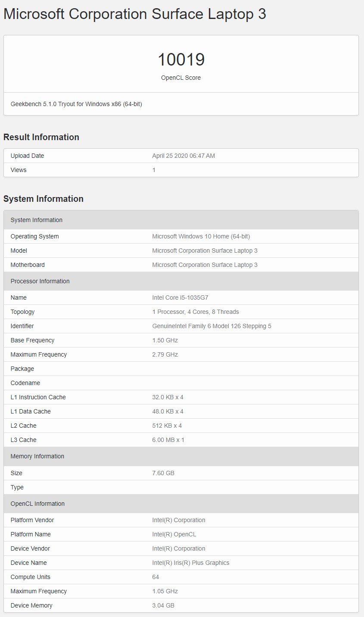Click the processor "Name" row label

[x=19, y=298]
